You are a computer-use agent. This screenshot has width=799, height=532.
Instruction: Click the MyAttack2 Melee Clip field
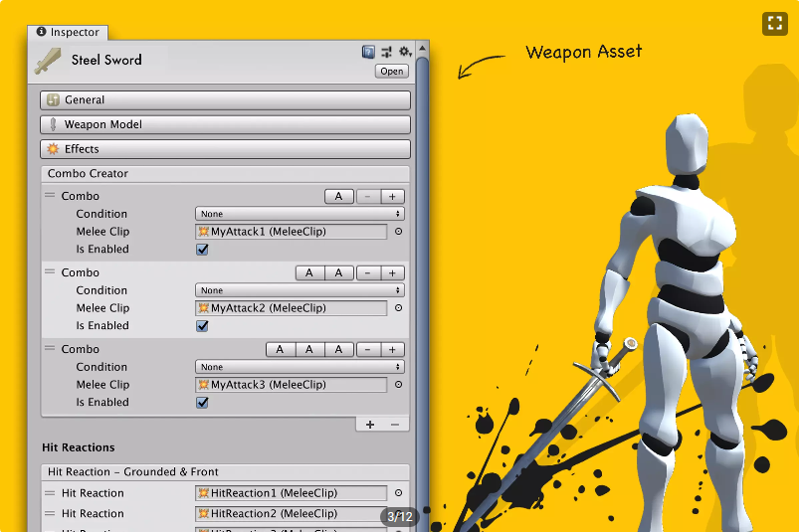point(291,308)
